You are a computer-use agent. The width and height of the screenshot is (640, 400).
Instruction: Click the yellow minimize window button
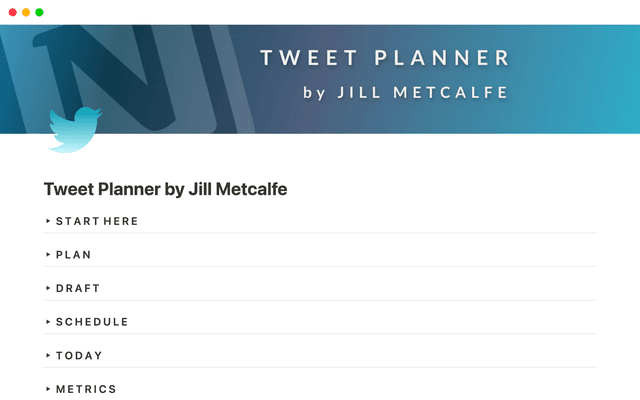[26, 12]
